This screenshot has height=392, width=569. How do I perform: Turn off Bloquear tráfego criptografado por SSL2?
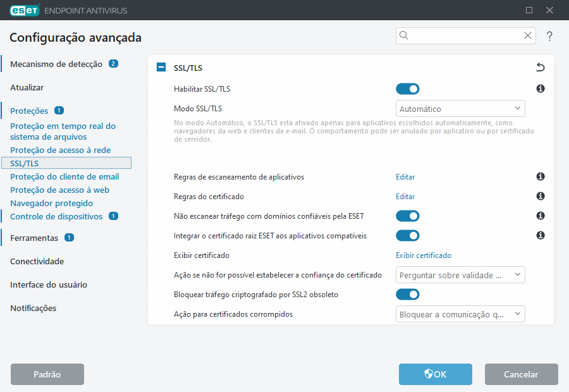[x=407, y=294]
